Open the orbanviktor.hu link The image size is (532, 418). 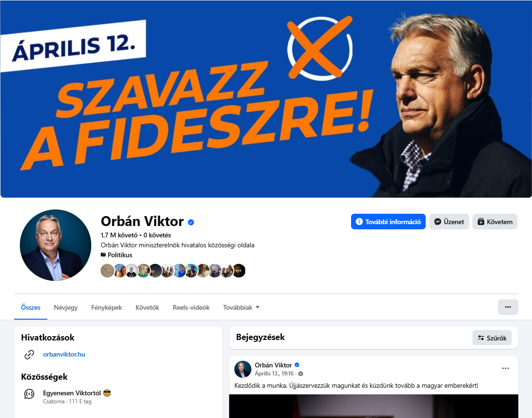(x=64, y=354)
